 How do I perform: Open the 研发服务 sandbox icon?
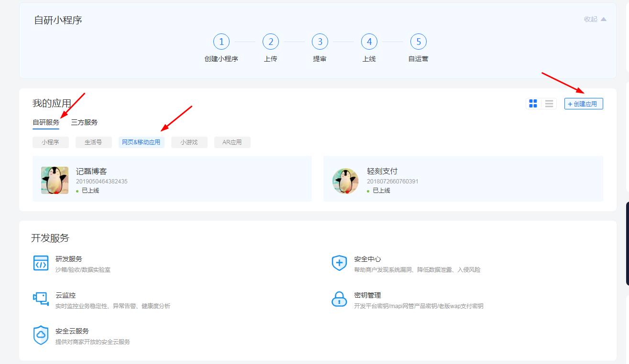41,263
